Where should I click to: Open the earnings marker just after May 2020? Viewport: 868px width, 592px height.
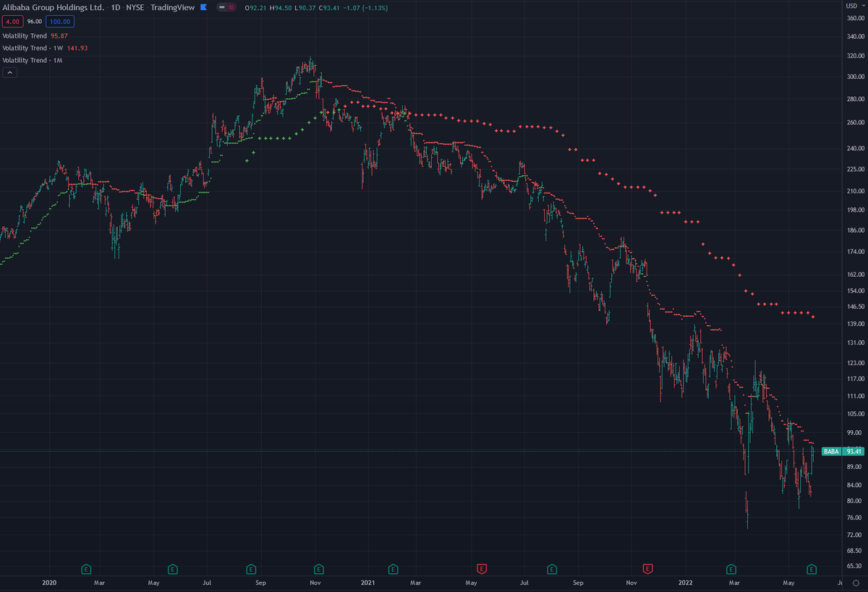(172, 568)
